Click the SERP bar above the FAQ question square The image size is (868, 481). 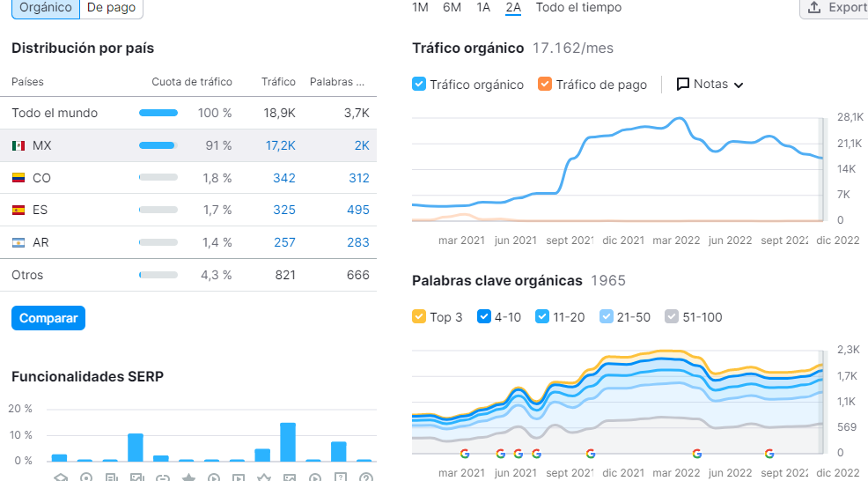tap(339, 452)
